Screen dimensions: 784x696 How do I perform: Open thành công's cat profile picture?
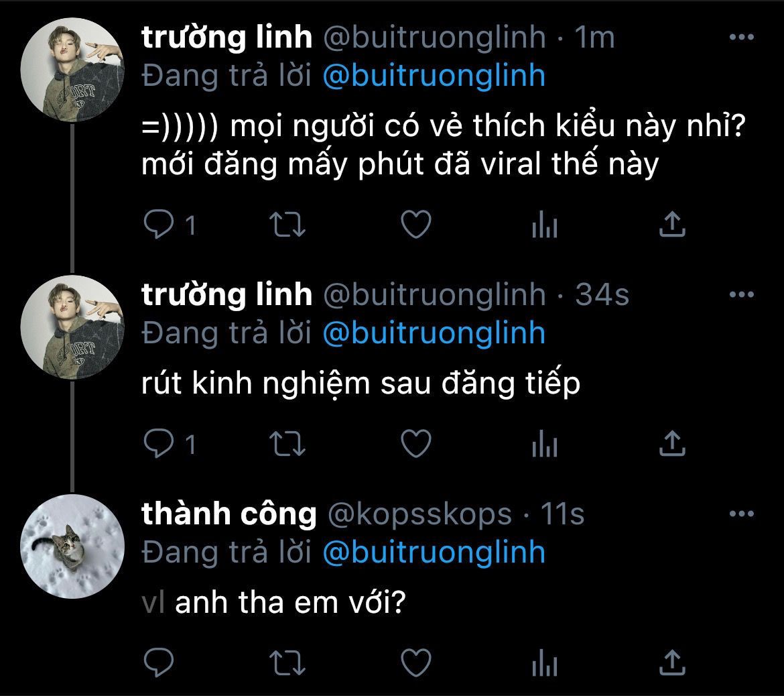(x=74, y=547)
